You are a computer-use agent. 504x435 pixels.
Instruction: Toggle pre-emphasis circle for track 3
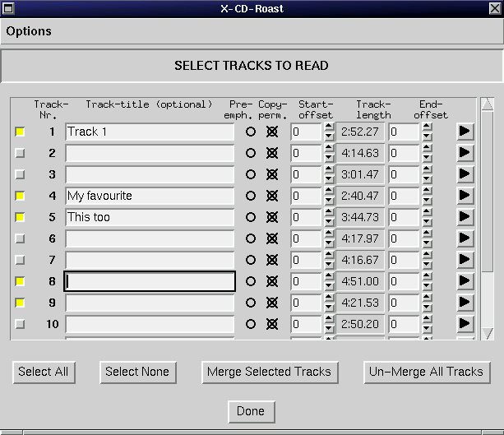[x=251, y=174]
